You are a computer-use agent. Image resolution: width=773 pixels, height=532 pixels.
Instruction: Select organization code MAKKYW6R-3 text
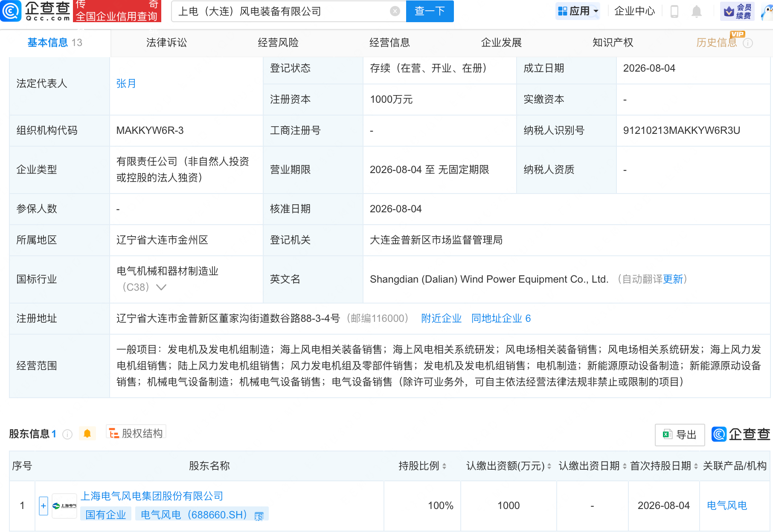[x=150, y=130]
